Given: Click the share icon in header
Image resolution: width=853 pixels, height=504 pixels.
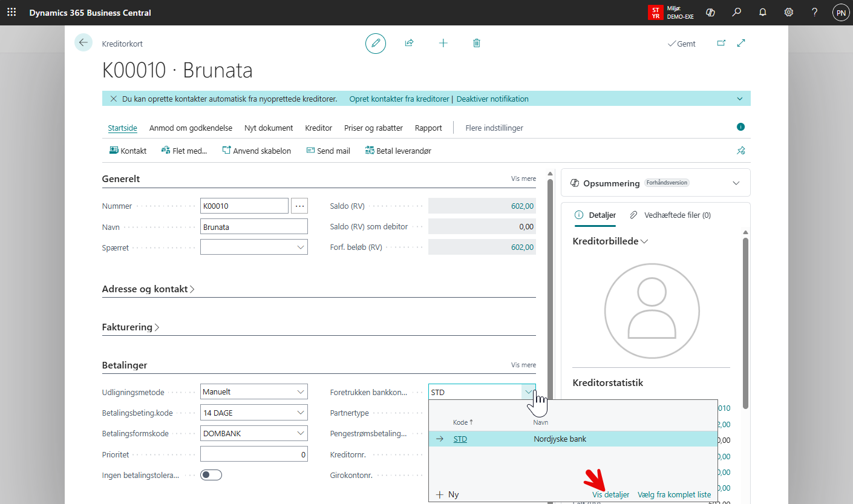Looking at the screenshot, I should click(409, 44).
